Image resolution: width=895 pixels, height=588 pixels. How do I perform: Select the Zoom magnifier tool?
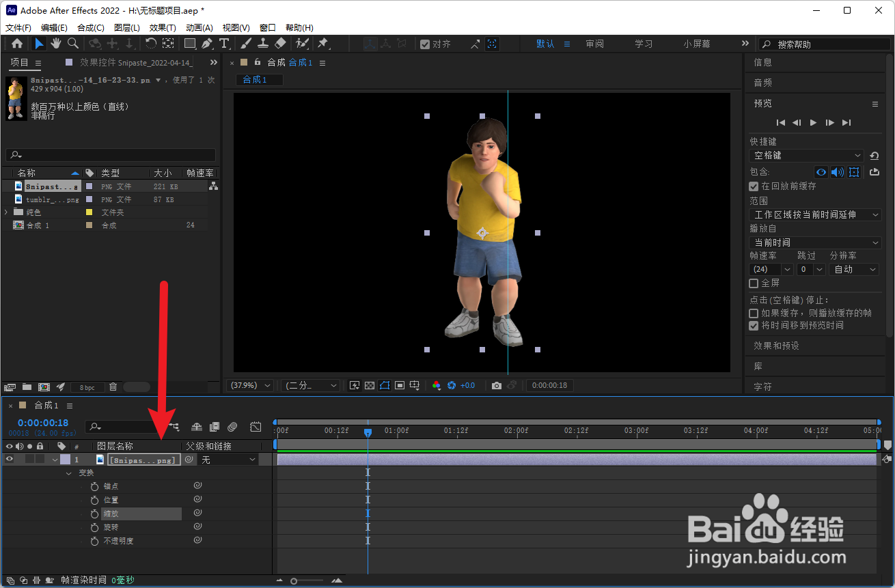tap(72, 43)
